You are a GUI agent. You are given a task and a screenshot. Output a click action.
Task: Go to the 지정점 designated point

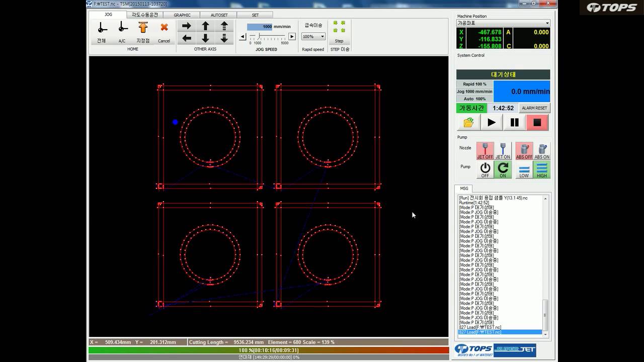(x=143, y=32)
